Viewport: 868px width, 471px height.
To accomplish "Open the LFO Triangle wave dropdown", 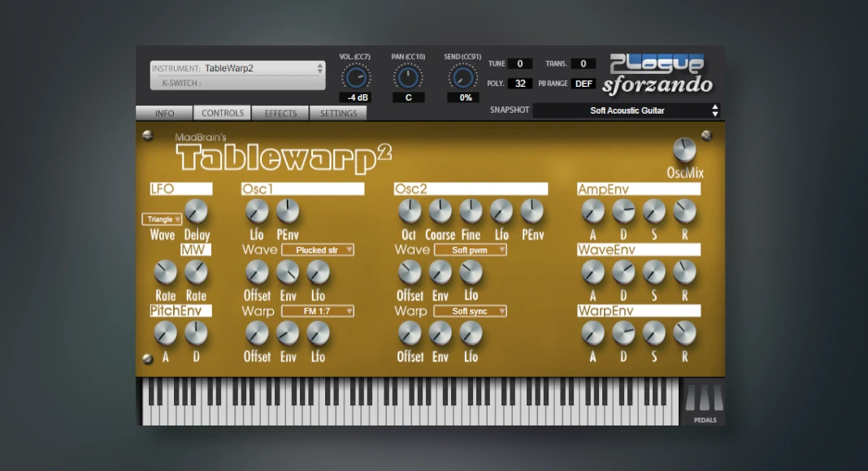I will click(x=162, y=219).
